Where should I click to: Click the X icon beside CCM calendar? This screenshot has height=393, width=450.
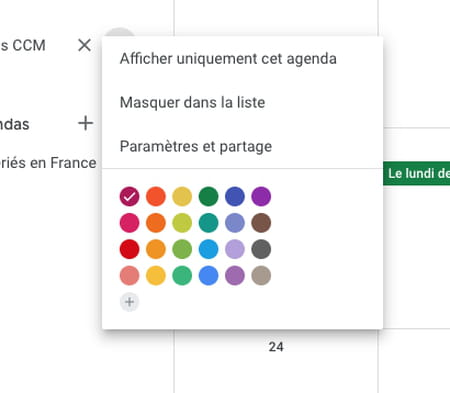coord(84,45)
